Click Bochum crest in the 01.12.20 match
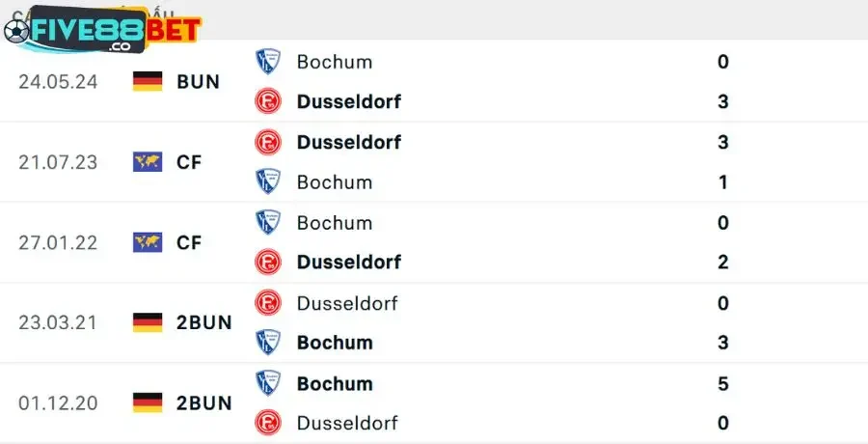 267,383
